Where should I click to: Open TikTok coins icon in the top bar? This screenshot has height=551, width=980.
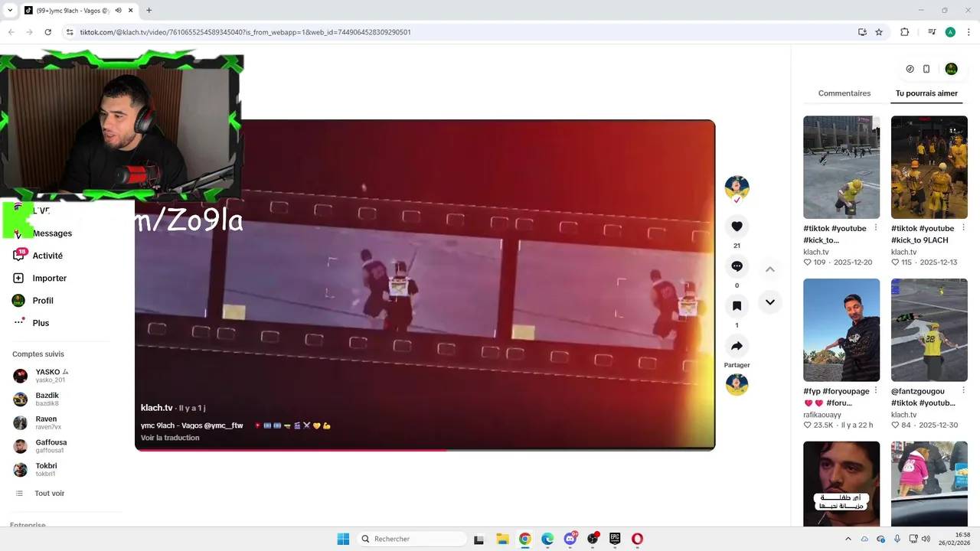910,69
